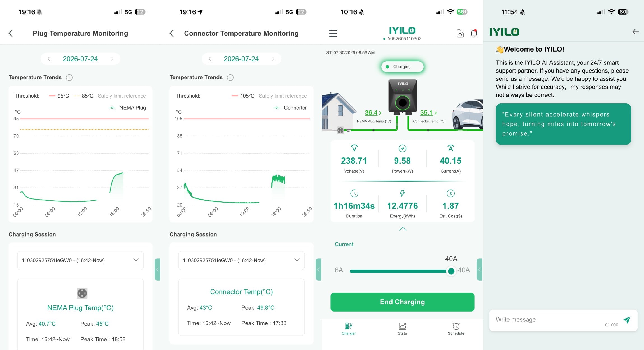The width and height of the screenshot is (644, 350).
Task: Tap the Peak 49.8°C connector value
Action: point(266,307)
